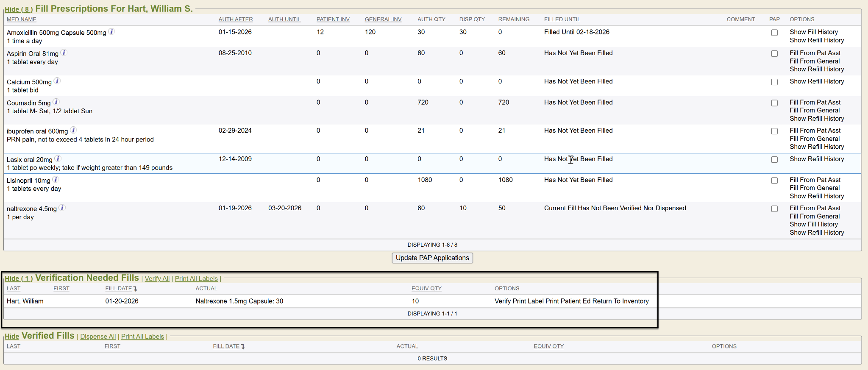Sort verification fills by FILL DATE header
The height and width of the screenshot is (370, 868).
click(119, 289)
